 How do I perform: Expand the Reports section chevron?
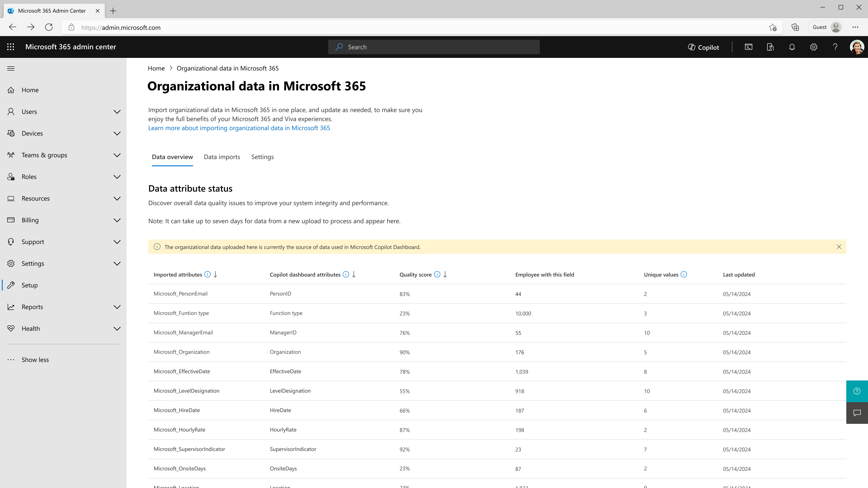[x=117, y=307]
